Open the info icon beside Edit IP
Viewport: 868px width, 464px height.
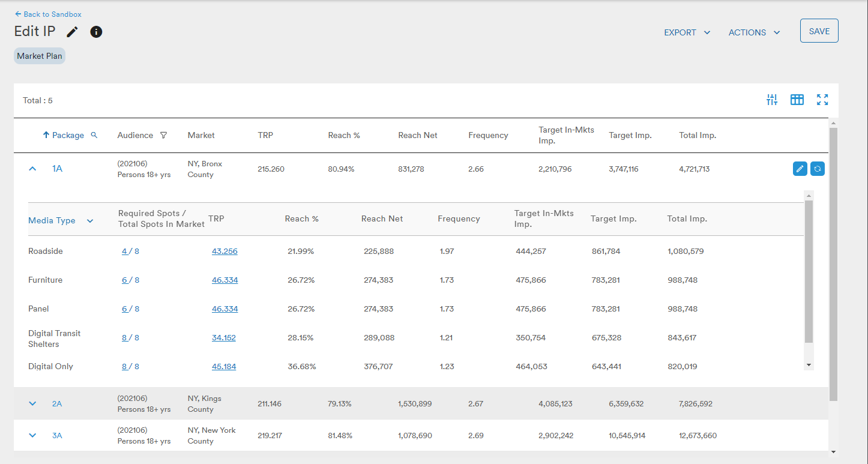[96, 32]
